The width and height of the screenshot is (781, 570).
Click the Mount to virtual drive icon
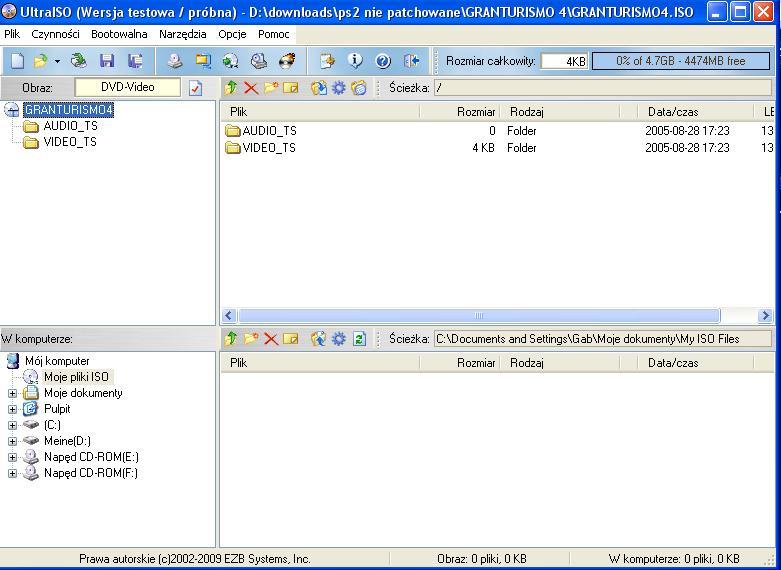(x=259, y=61)
